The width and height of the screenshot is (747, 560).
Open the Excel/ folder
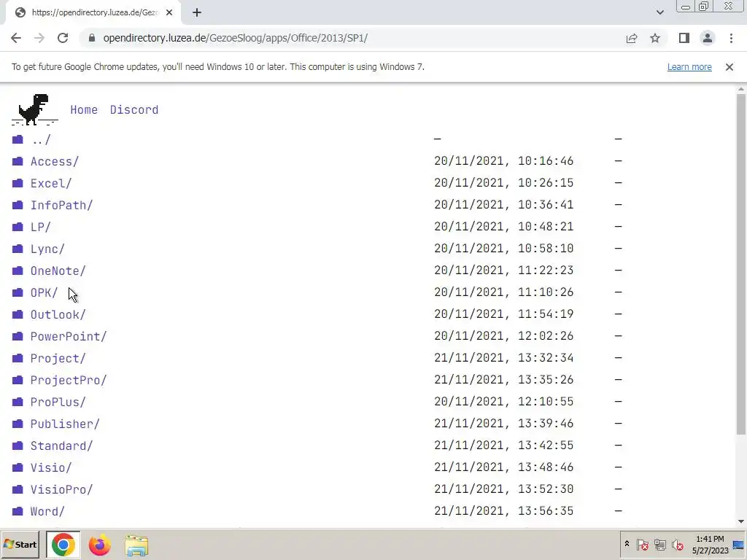tap(51, 183)
